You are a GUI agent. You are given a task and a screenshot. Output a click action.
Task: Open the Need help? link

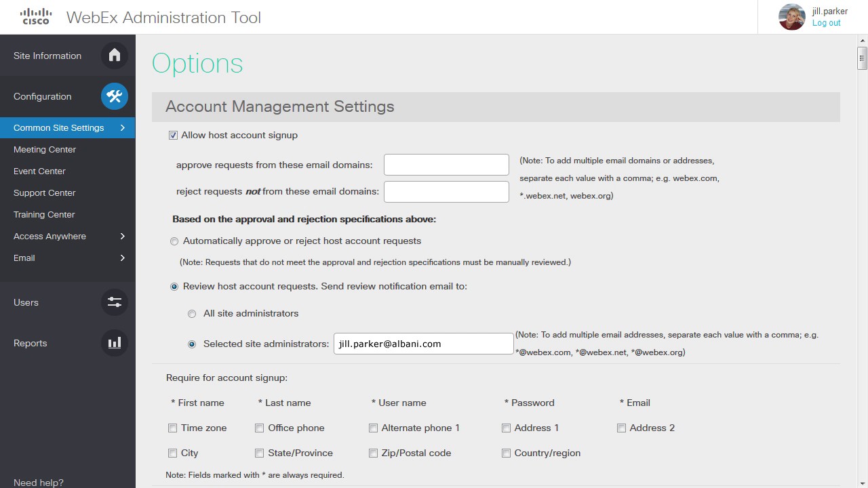tap(39, 483)
